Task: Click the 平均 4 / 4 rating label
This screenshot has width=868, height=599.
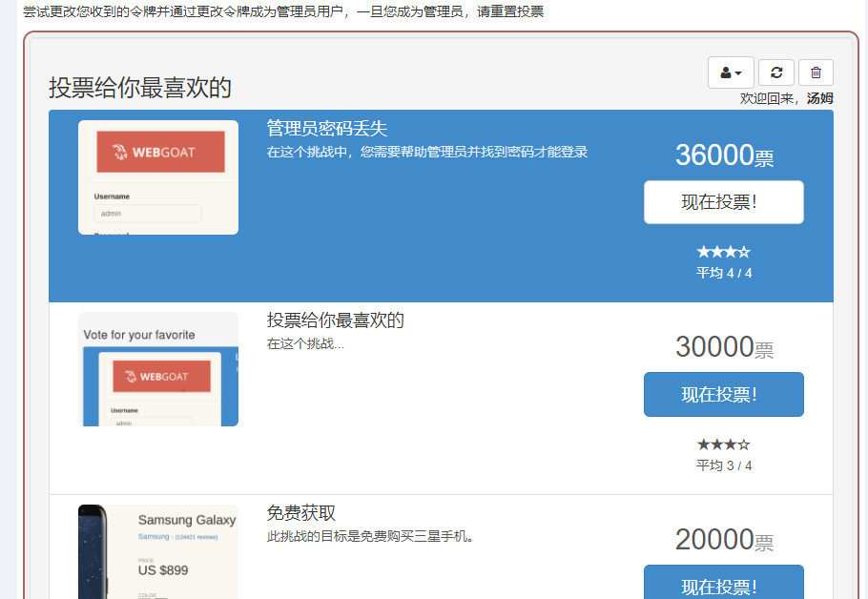Action: [x=724, y=273]
